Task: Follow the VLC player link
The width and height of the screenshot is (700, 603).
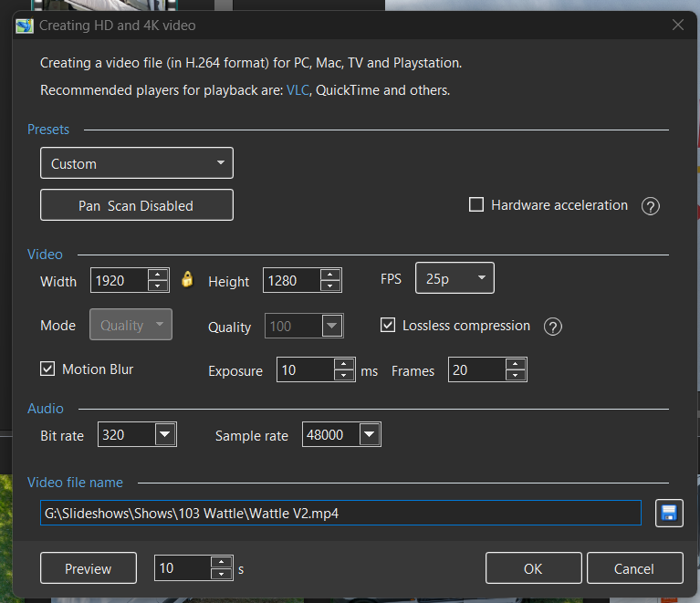Action: point(298,90)
